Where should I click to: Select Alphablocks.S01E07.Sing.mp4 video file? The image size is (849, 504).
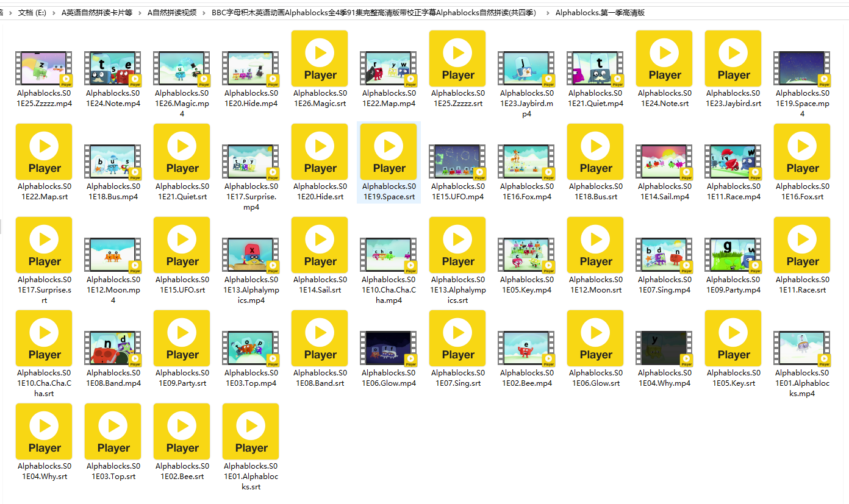click(664, 254)
